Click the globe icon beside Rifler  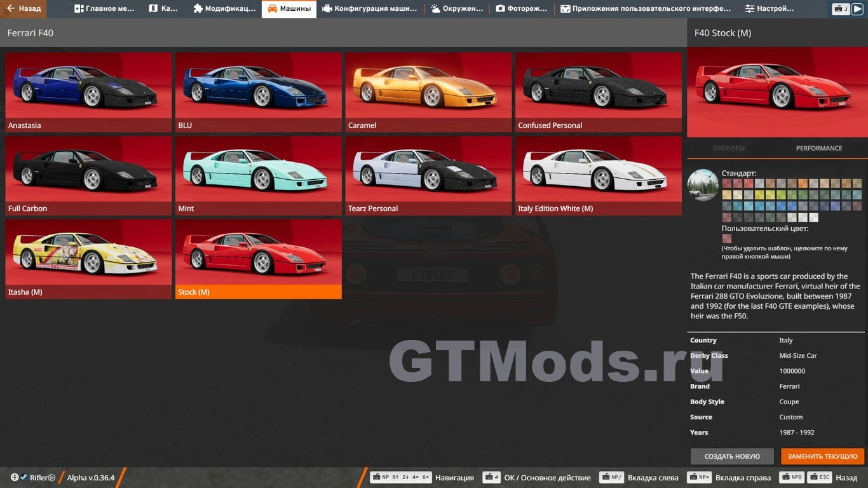[x=15, y=477]
